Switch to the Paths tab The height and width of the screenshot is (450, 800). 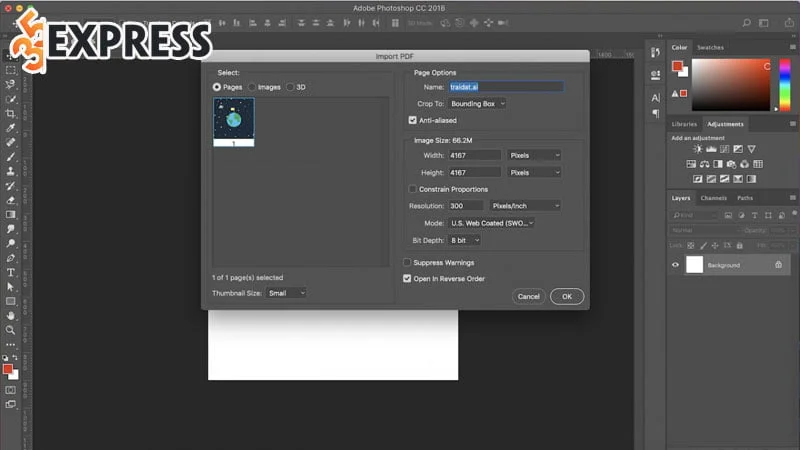tap(745, 198)
